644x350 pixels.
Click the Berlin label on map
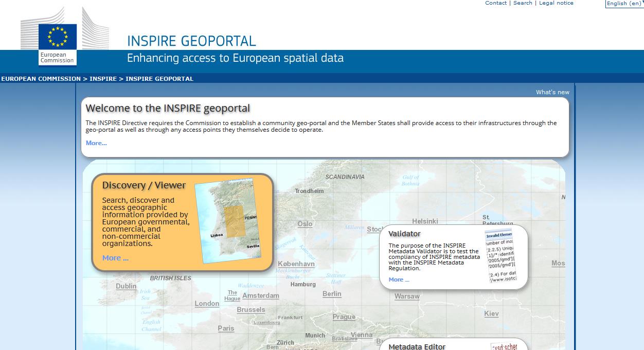point(332,294)
